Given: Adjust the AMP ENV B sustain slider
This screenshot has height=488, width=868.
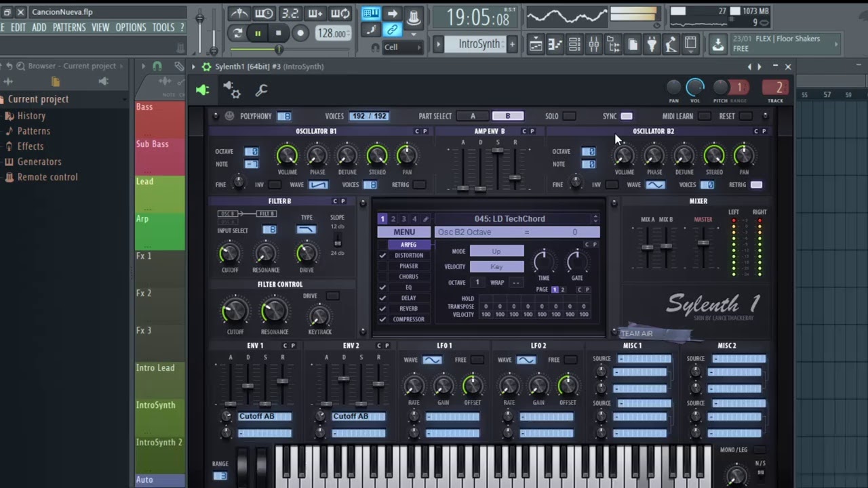Looking at the screenshot, I should [x=498, y=150].
